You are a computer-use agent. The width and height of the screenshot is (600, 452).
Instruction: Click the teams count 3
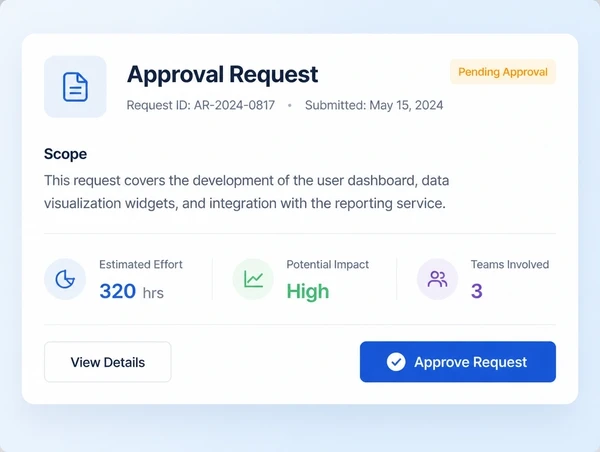(x=477, y=291)
